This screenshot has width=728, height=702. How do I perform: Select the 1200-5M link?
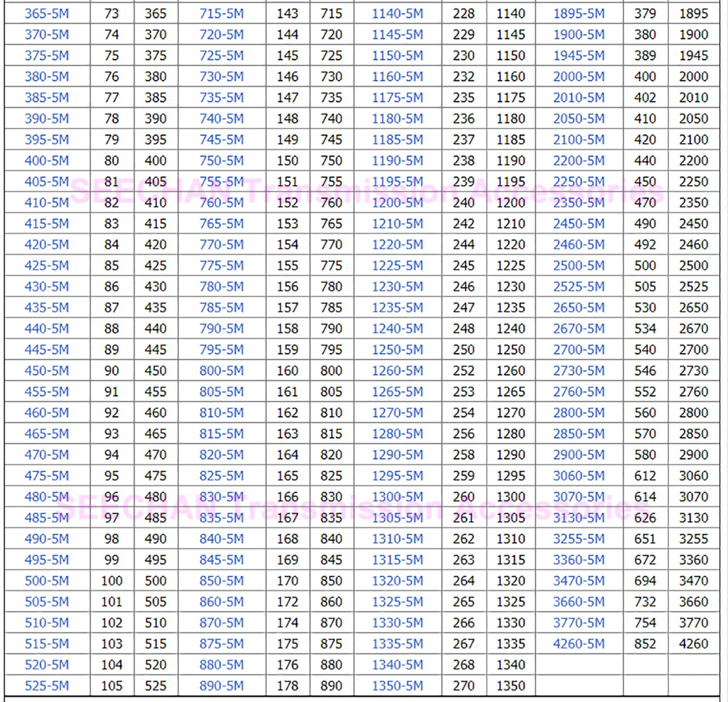point(397,203)
